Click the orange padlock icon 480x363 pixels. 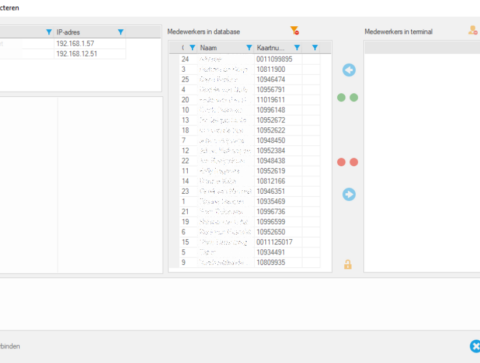348,264
